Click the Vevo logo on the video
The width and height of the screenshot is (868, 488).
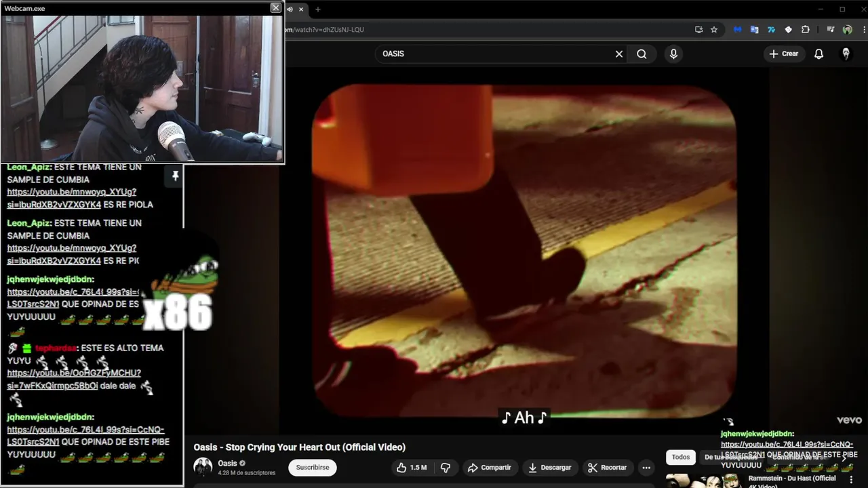click(x=849, y=420)
